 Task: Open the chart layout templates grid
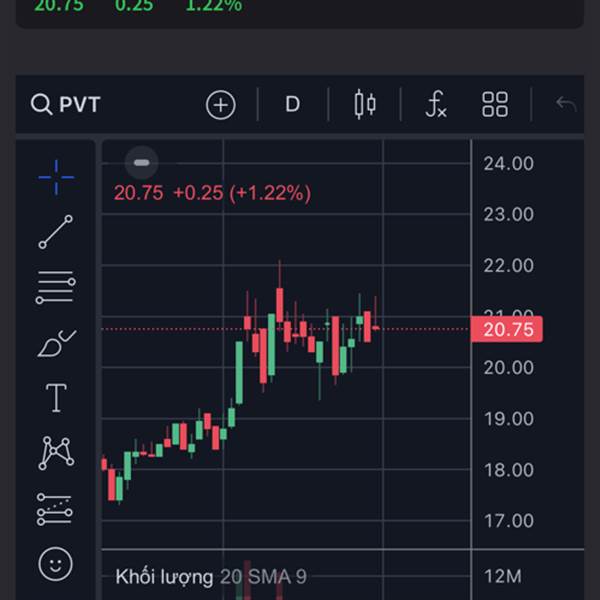495,104
